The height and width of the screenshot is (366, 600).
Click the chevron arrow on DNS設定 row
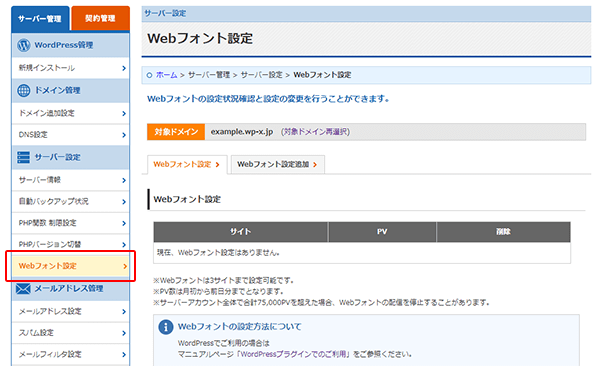pyautogui.click(x=124, y=135)
